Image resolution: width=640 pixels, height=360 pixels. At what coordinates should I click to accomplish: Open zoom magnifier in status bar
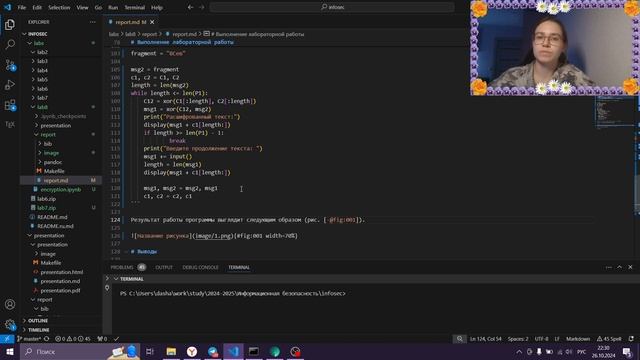coord(460,339)
